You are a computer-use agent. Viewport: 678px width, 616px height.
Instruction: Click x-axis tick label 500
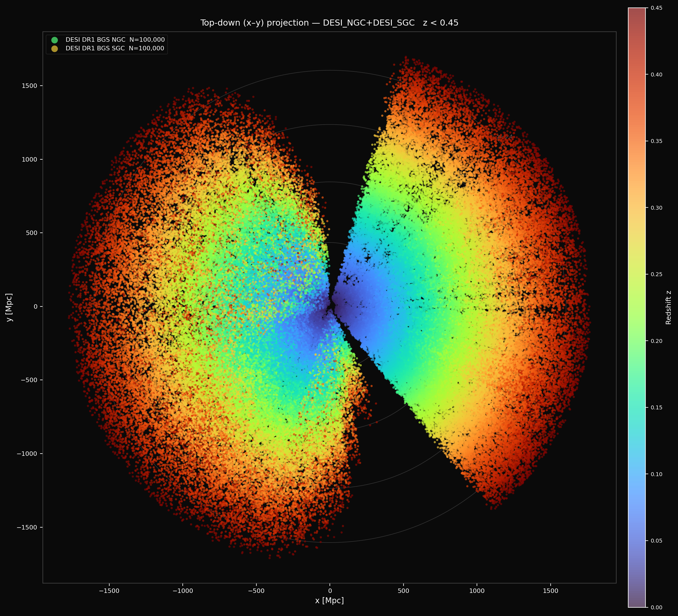[403, 591]
